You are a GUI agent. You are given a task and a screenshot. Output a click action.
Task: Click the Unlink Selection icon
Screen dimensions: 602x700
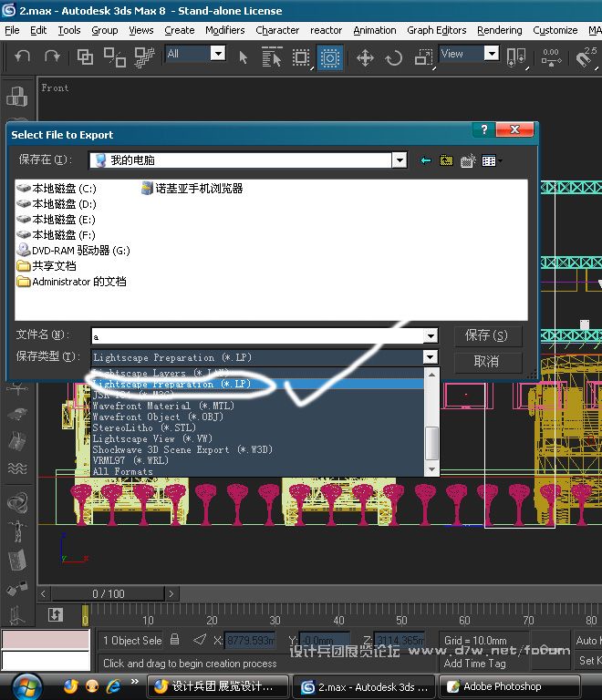[115, 57]
